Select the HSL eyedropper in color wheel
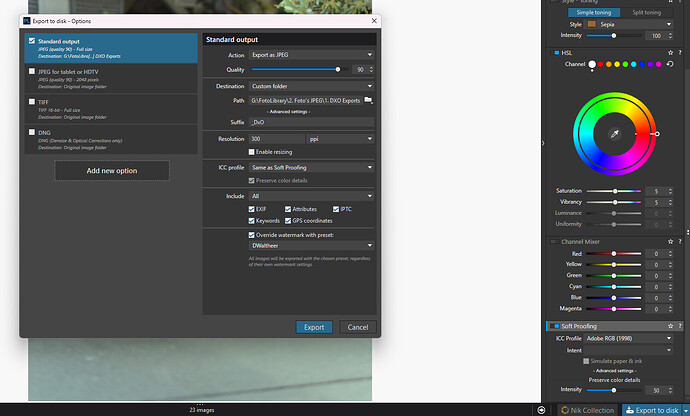The image size is (690, 416). [614, 134]
